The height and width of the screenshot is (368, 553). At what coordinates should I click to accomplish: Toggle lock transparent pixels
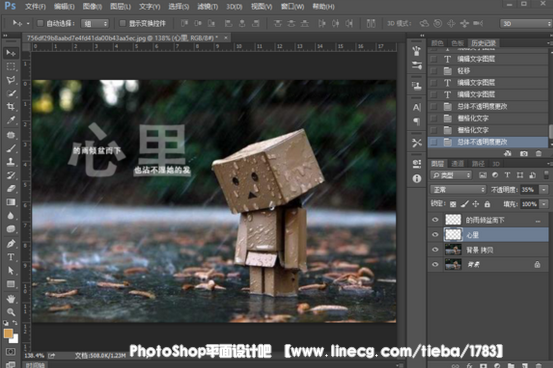coord(453,204)
